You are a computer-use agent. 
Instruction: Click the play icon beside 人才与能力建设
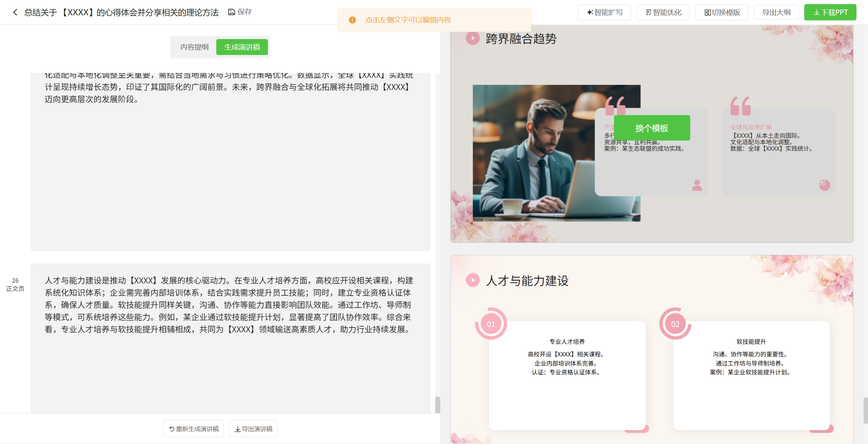point(472,280)
